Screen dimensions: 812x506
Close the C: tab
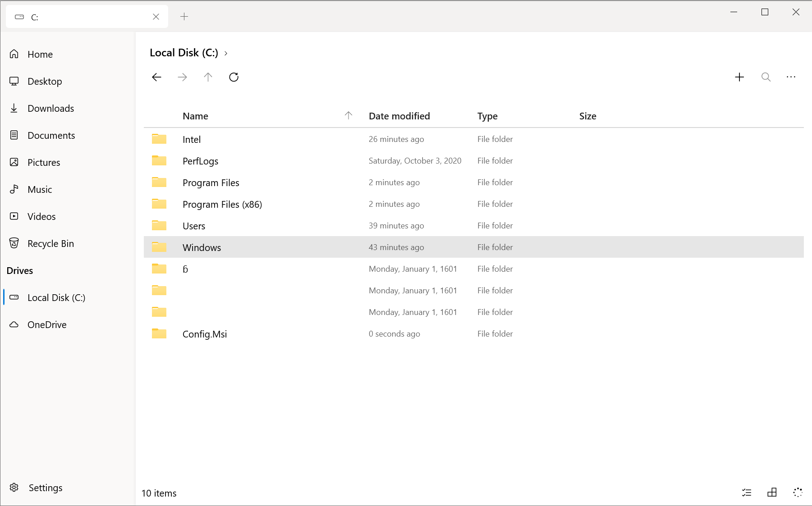[x=156, y=17]
